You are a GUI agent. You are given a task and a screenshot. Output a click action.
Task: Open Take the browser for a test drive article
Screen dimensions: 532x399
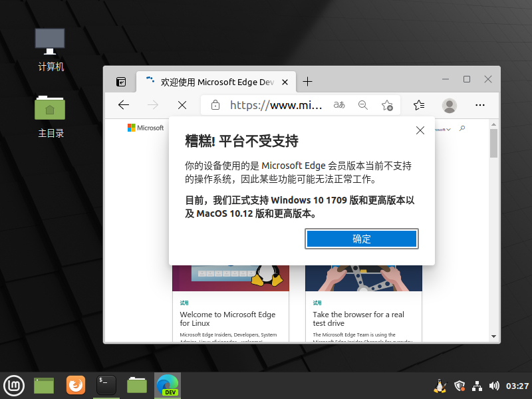[358, 319]
